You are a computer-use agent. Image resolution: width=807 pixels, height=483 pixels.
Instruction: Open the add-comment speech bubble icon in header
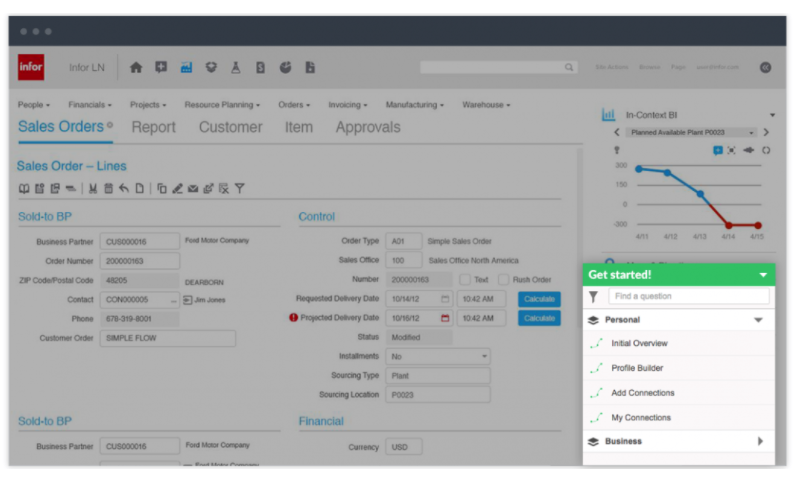[161, 67]
